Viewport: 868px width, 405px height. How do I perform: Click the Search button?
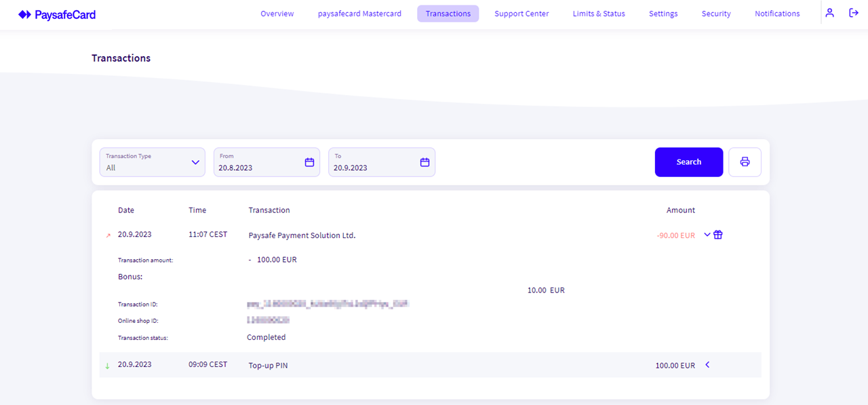tap(689, 162)
